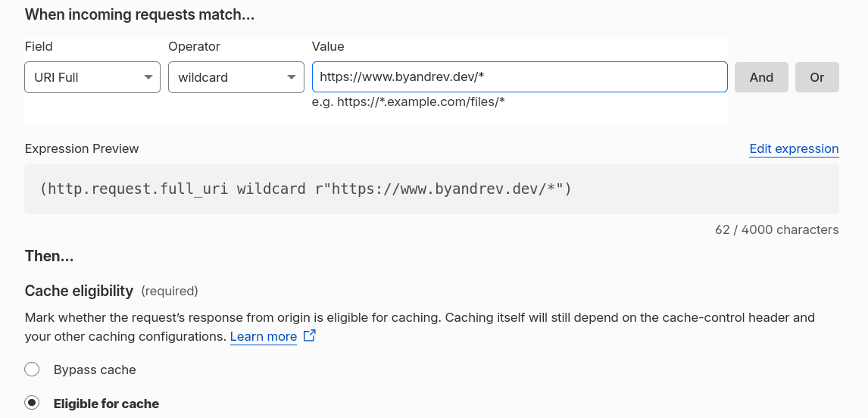Click the Value input with the byandrev URL

520,77
